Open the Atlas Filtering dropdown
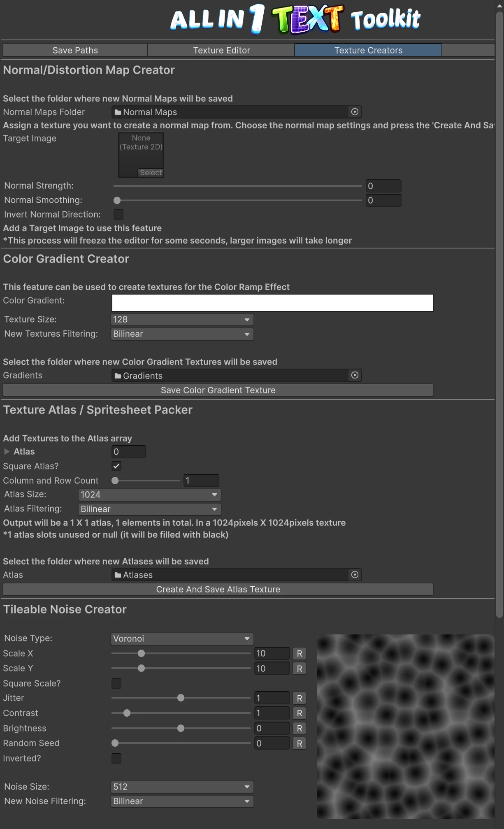This screenshot has width=504, height=829. pyautogui.click(x=149, y=509)
